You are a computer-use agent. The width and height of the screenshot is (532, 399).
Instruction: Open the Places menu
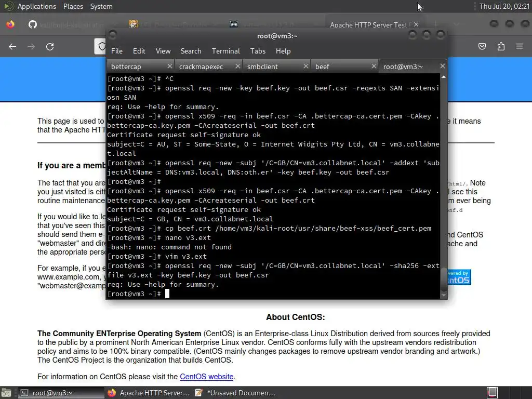(x=73, y=6)
